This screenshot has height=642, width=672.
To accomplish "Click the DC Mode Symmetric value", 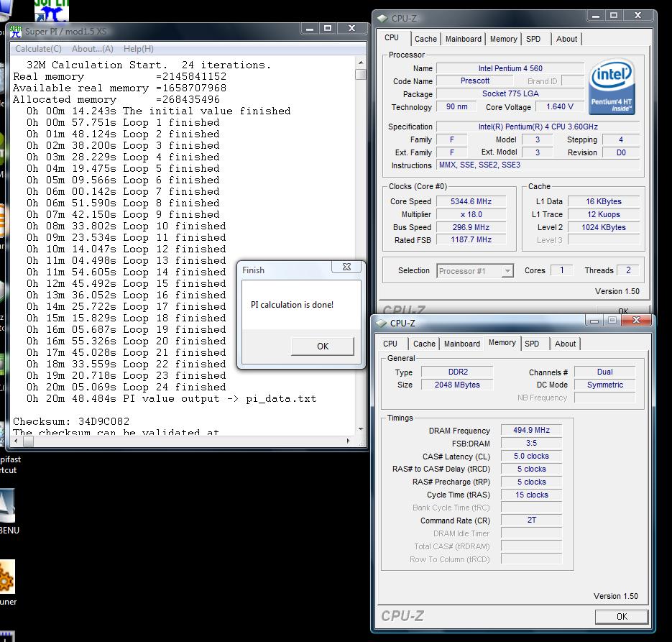I will click(604, 385).
